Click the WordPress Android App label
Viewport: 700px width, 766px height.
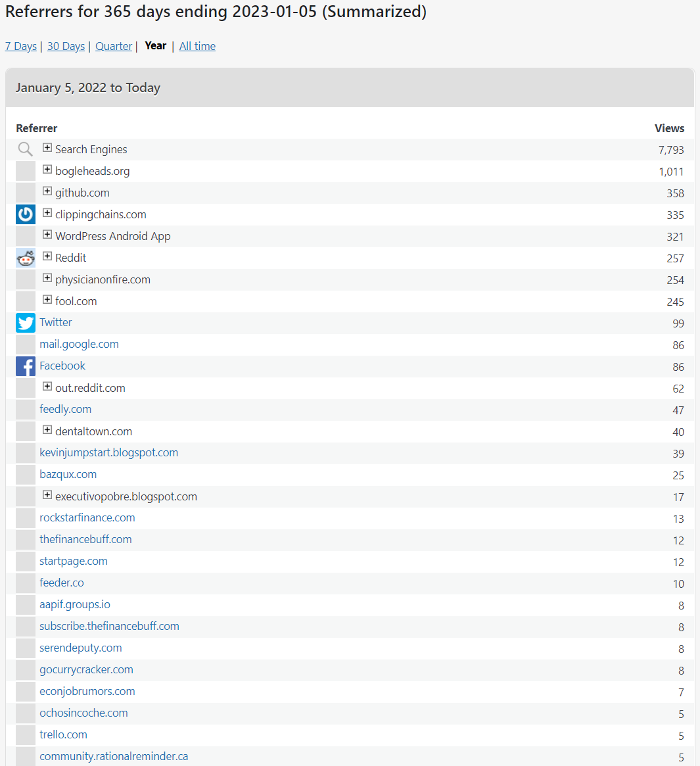[113, 237]
